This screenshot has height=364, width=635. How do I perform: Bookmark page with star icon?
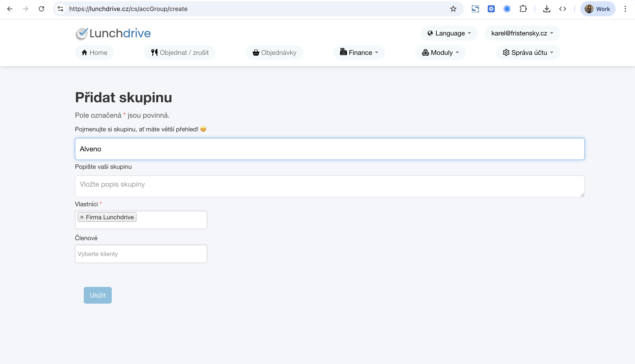(453, 9)
